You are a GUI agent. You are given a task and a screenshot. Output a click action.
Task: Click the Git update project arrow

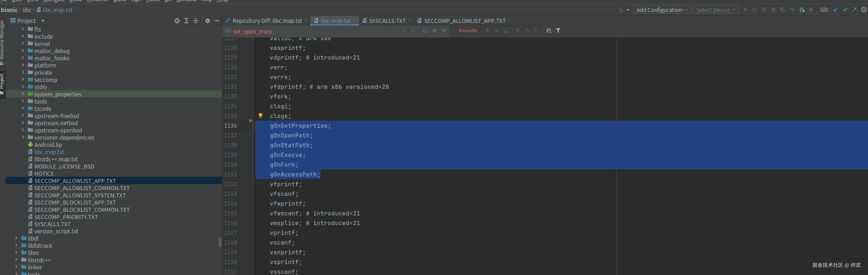(836, 10)
